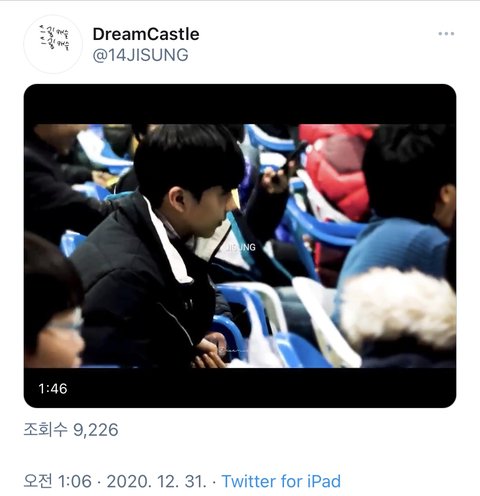Open the DreamCastle profile avatar

pos(53,44)
